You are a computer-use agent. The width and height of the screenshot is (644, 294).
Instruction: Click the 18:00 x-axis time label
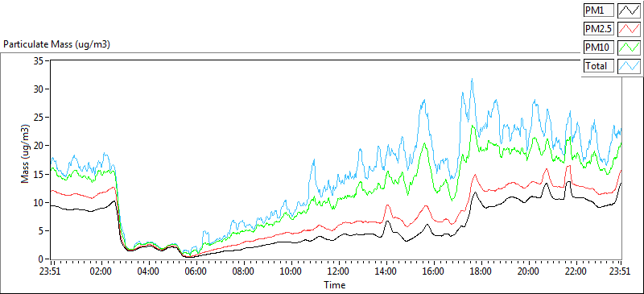click(x=481, y=271)
